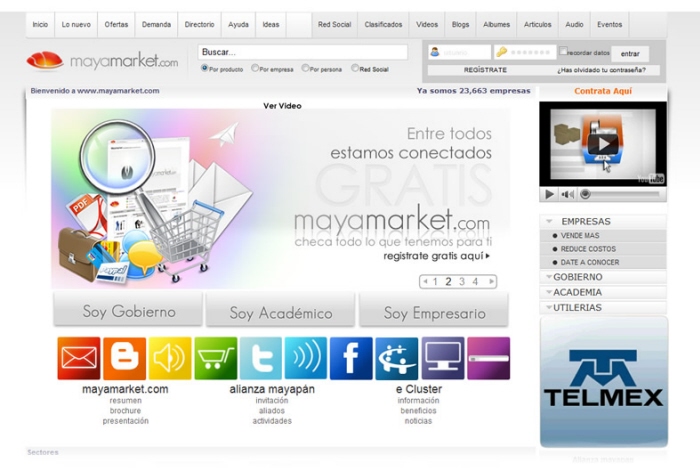The height and width of the screenshot is (468, 700).
Task: Check the recordar datos checkbox
Action: (563, 50)
